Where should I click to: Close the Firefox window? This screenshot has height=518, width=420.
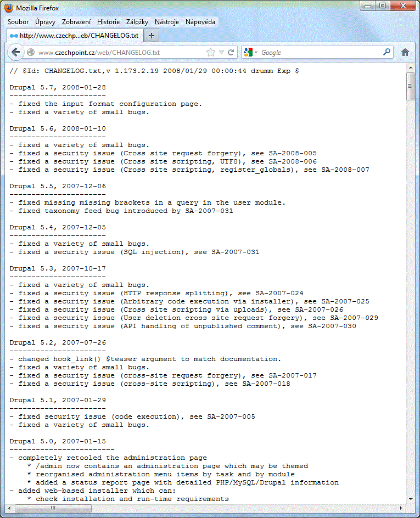(403, 6)
